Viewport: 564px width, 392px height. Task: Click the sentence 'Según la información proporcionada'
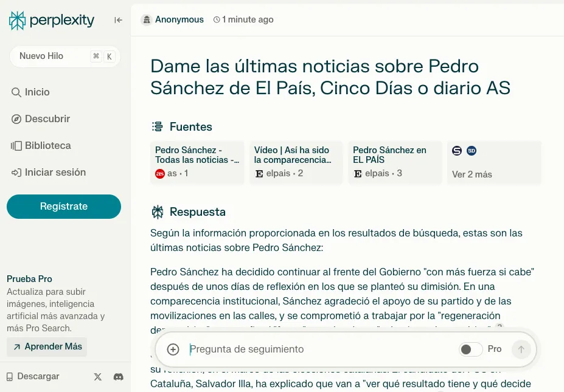336,241
